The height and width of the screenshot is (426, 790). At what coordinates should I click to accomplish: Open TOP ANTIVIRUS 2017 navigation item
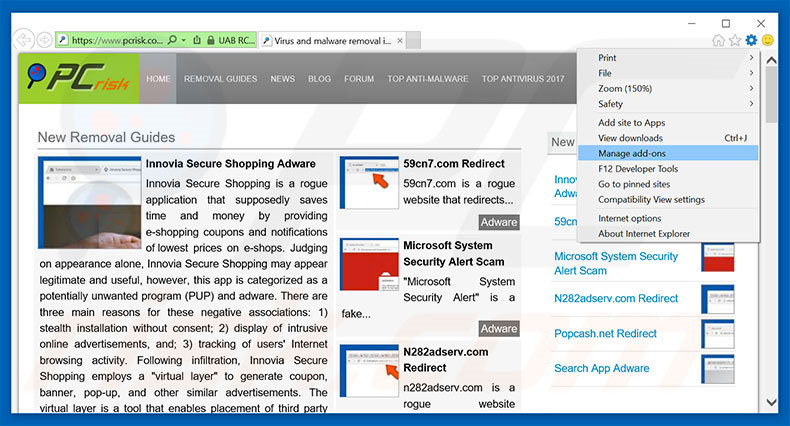tap(523, 79)
